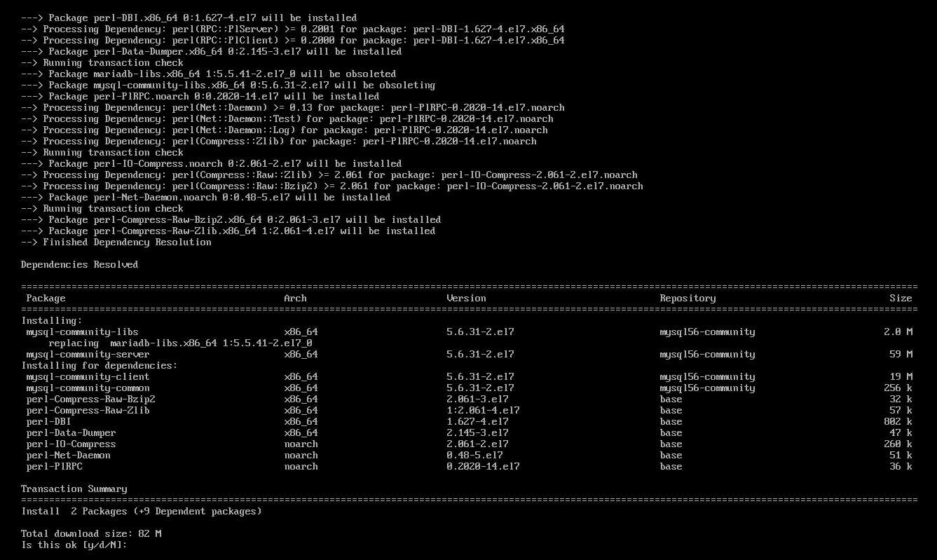937x560 pixels.
Task: Click the 'perl(Compress::Zlib)' dependency line
Action: point(279,141)
